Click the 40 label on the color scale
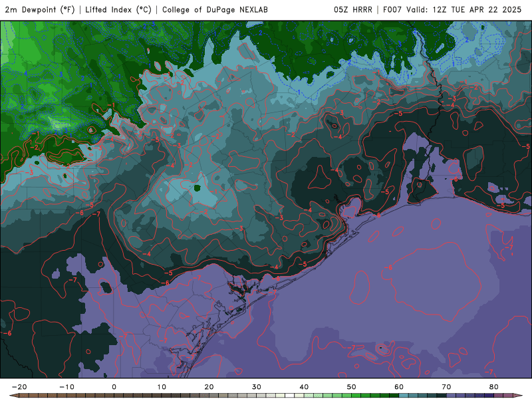 coord(304,387)
